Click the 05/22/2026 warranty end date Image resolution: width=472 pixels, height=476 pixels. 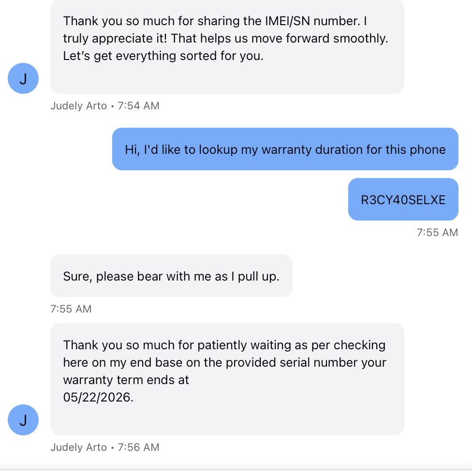point(98,397)
